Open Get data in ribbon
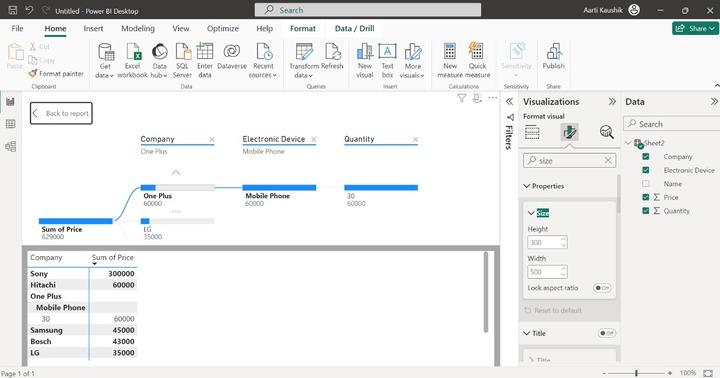The height and width of the screenshot is (378, 720). click(x=105, y=61)
